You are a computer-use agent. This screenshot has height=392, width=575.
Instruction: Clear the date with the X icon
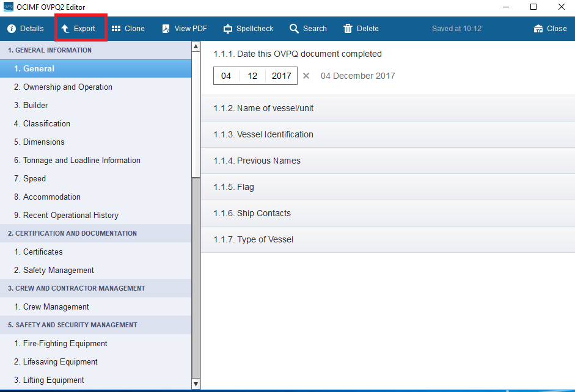(306, 76)
